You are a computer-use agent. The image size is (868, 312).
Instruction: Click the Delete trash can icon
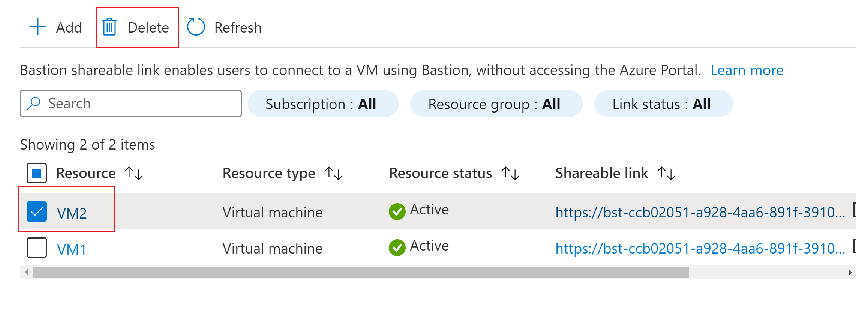(109, 27)
